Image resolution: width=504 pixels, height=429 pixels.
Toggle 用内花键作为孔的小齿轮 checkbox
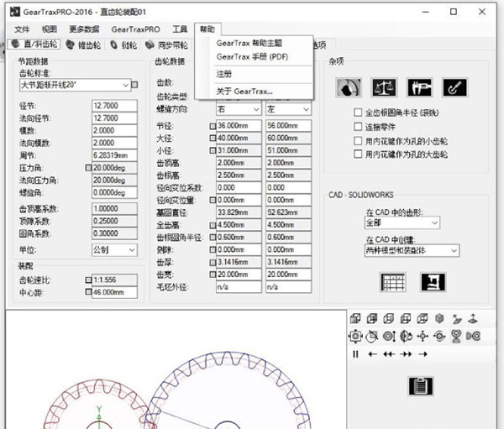(x=359, y=141)
